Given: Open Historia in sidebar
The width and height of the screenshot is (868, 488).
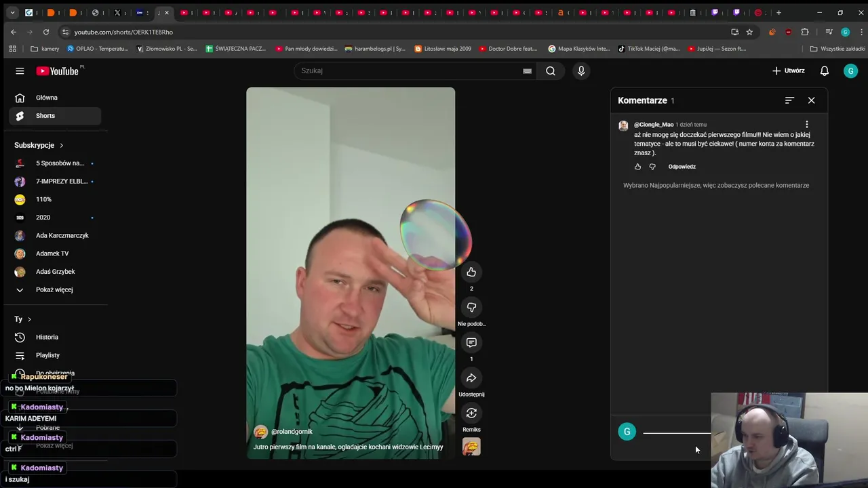Looking at the screenshot, I should 55,337.
